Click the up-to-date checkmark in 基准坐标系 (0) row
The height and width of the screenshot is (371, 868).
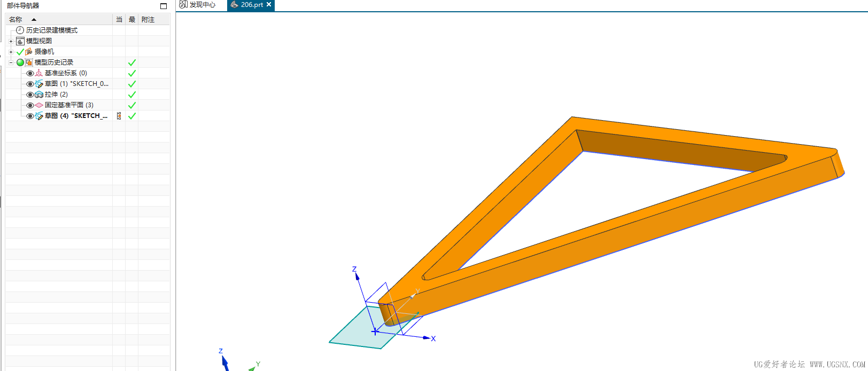(x=132, y=73)
